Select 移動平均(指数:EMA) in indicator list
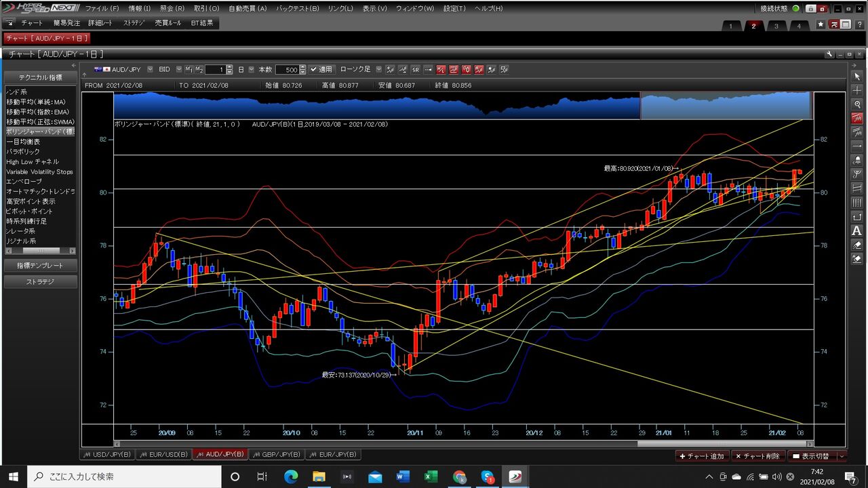The height and width of the screenshot is (488, 868). click(39, 112)
